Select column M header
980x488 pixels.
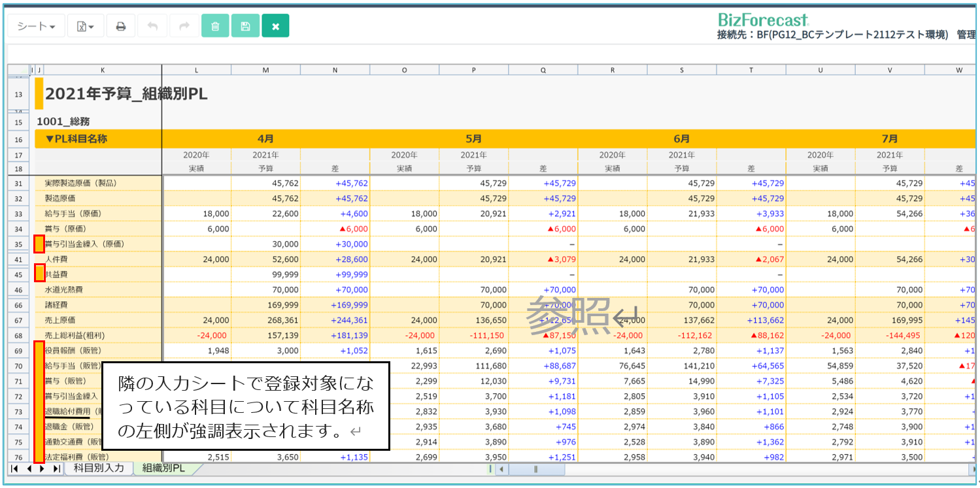click(x=265, y=70)
